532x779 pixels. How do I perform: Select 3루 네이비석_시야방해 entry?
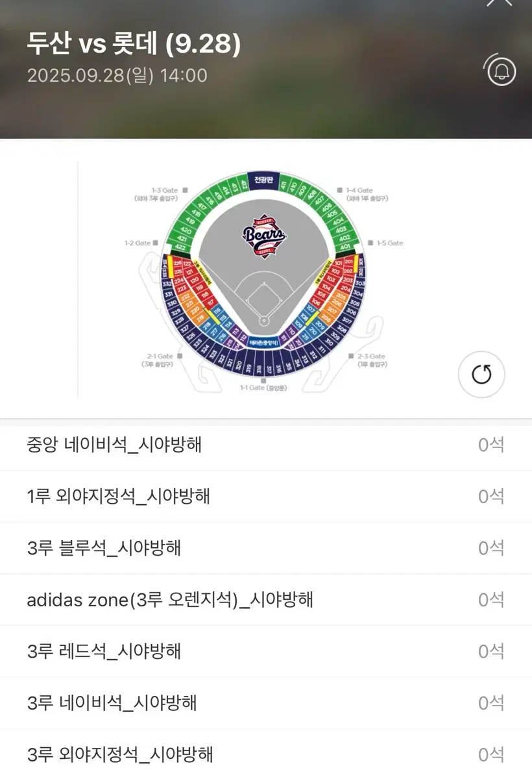coord(266,702)
